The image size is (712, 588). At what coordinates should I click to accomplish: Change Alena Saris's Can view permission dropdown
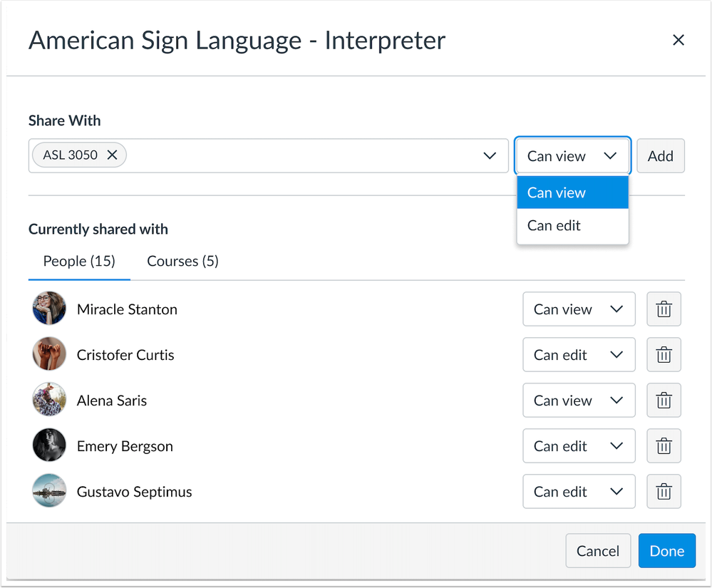(579, 401)
